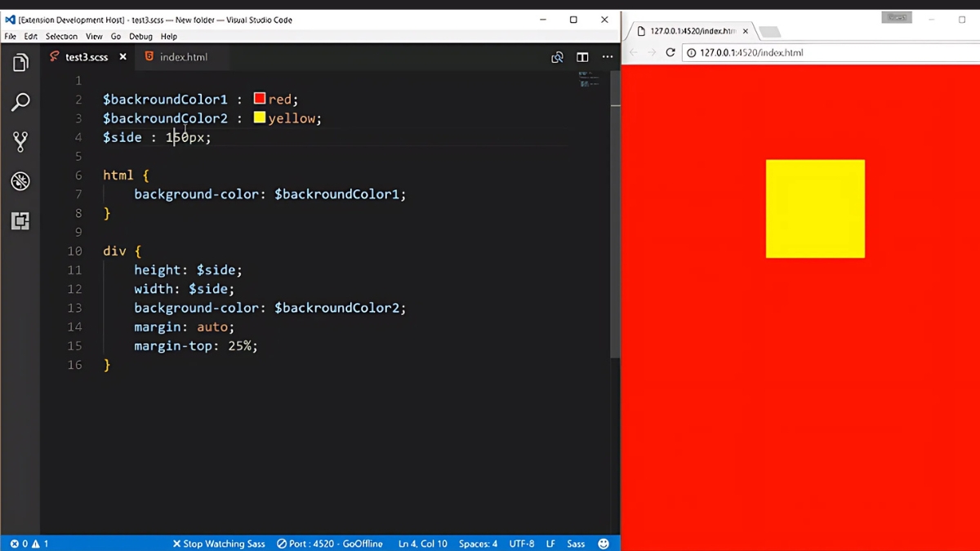The height and width of the screenshot is (551, 980).
Task: Switch to the test3.scss tab
Action: coord(87,57)
